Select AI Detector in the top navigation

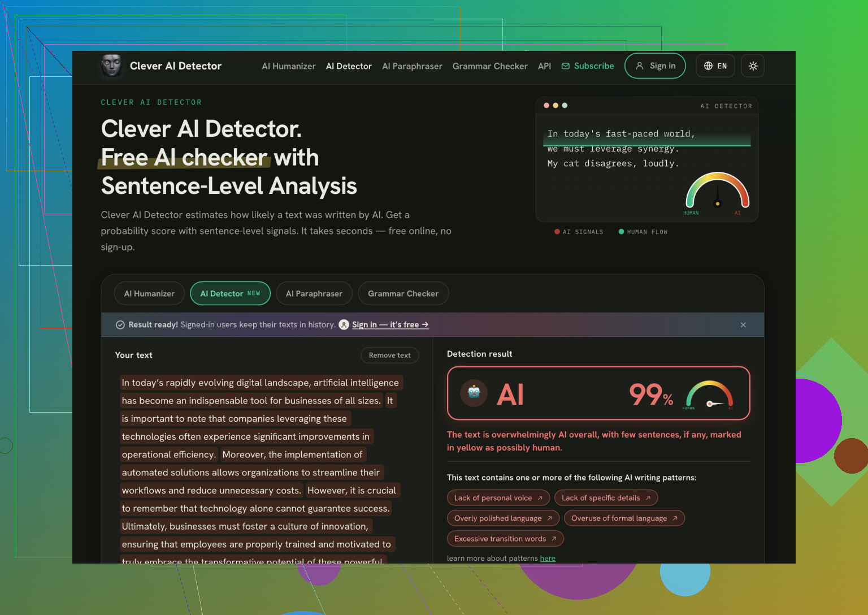pos(349,66)
